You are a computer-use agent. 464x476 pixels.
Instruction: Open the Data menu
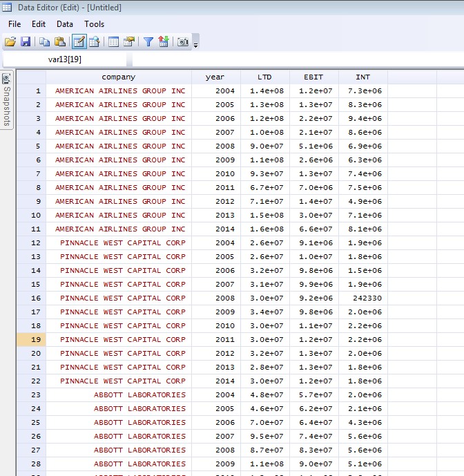(65, 24)
